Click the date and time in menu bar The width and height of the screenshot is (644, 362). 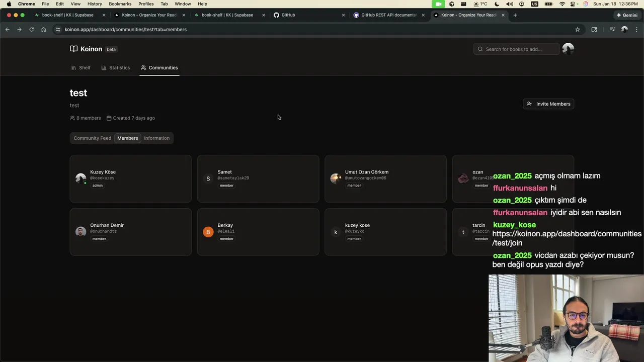point(615,4)
